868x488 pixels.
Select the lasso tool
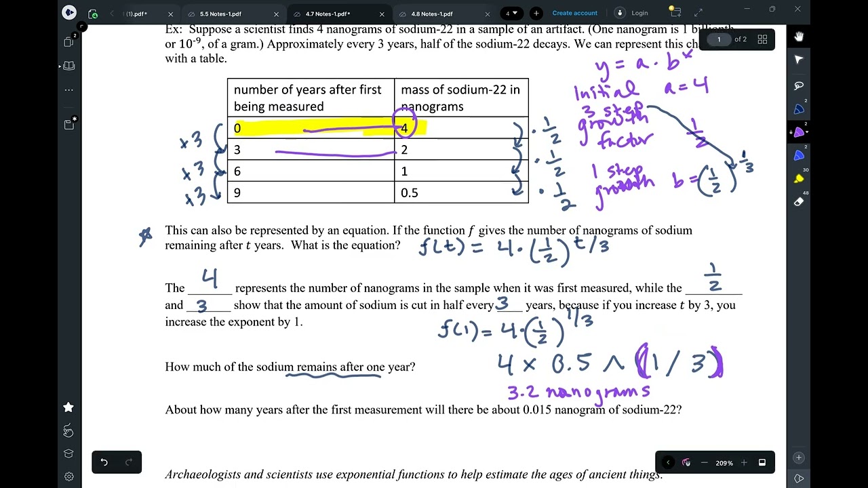pyautogui.click(x=798, y=85)
